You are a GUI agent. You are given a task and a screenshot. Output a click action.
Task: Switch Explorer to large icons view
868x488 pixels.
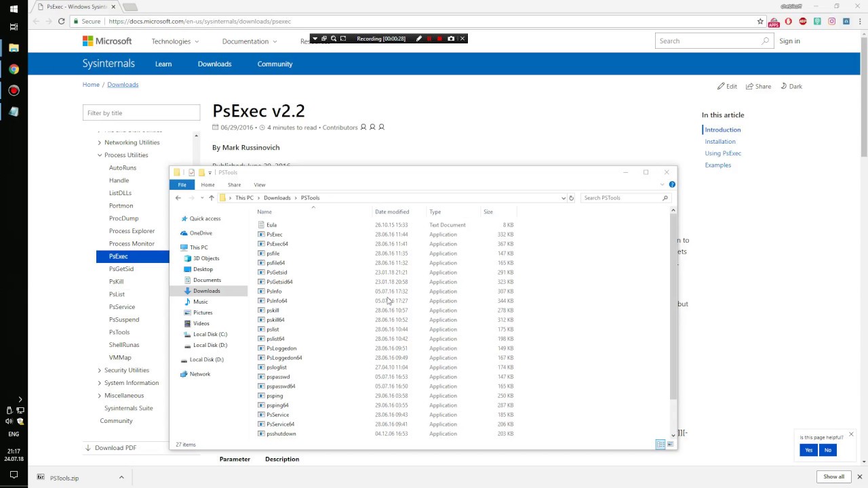[x=670, y=444]
